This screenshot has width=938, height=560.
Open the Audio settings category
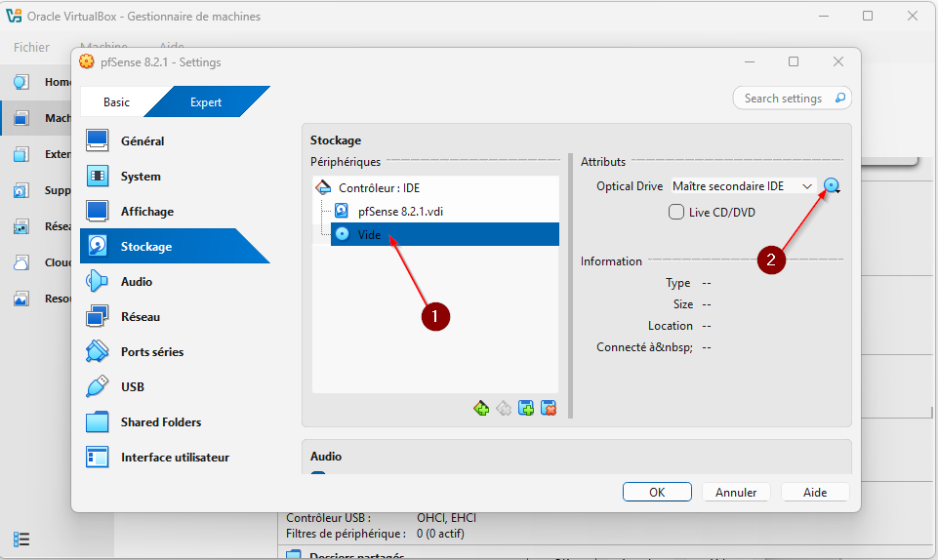136,282
